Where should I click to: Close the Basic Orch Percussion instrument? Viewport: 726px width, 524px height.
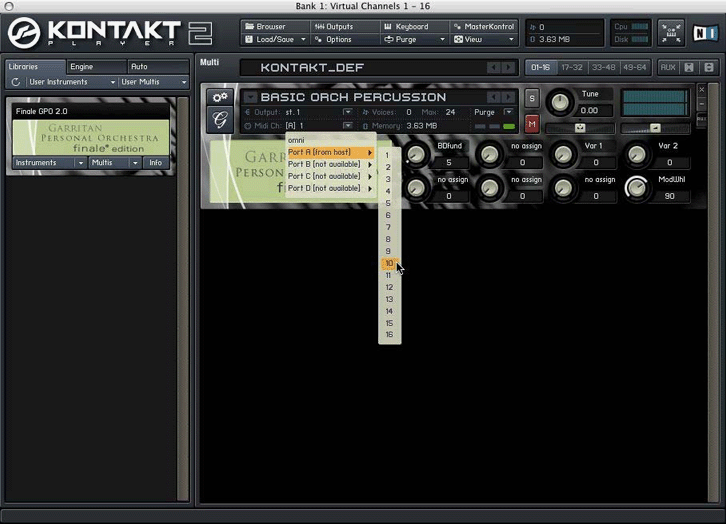tap(702, 89)
